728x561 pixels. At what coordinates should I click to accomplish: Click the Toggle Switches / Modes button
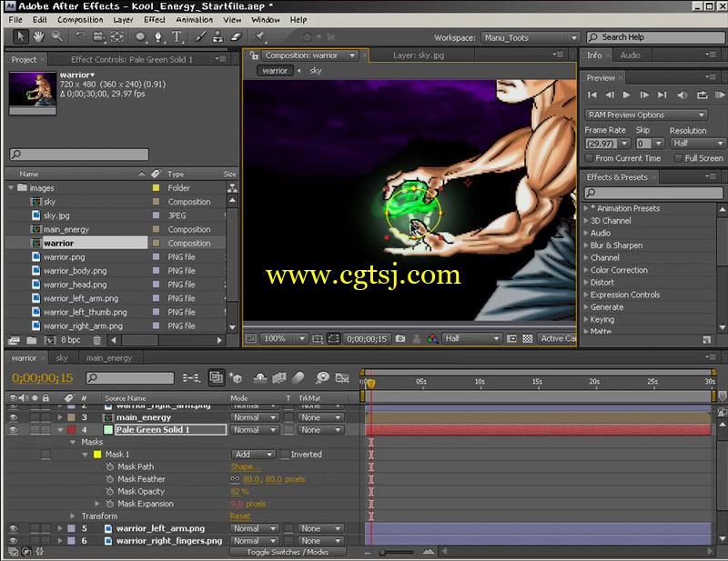click(x=288, y=552)
